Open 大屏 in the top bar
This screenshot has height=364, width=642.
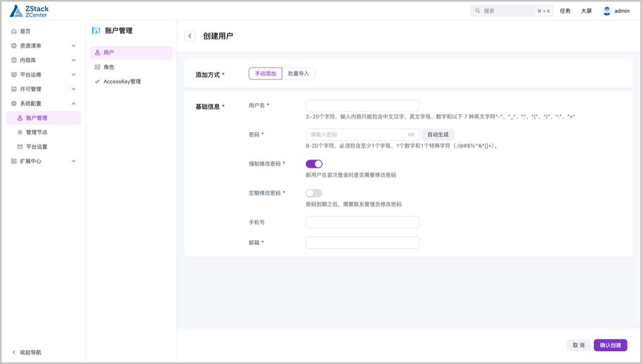click(586, 11)
